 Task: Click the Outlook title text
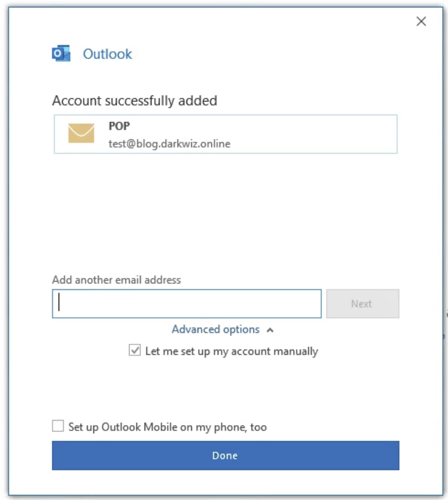(x=108, y=54)
